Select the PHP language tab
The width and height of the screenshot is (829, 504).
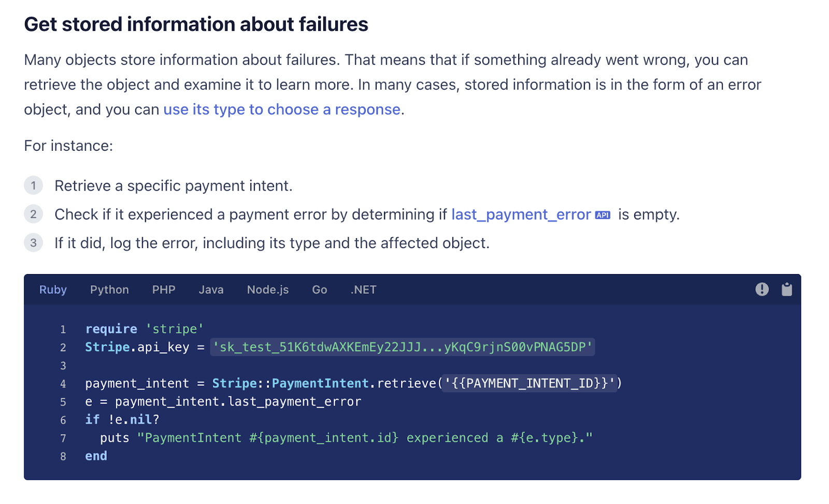click(163, 290)
